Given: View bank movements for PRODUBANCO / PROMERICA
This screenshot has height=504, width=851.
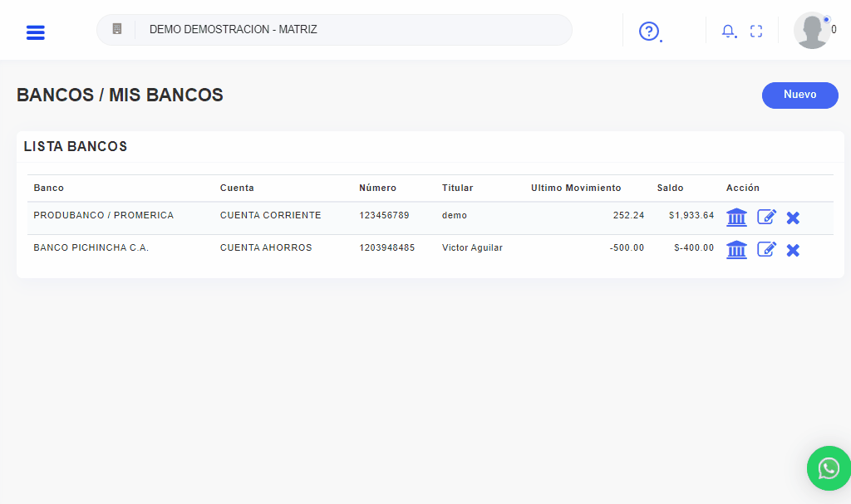Looking at the screenshot, I should point(736,218).
